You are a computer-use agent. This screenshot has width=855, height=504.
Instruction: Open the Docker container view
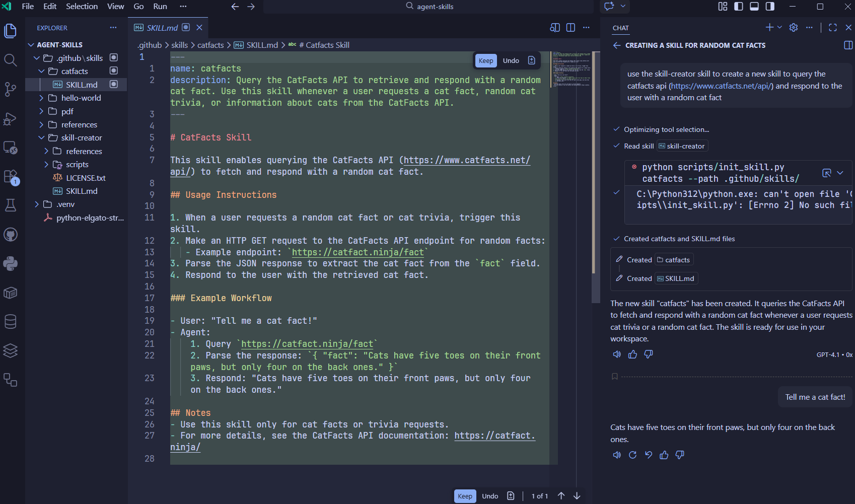point(10,292)
